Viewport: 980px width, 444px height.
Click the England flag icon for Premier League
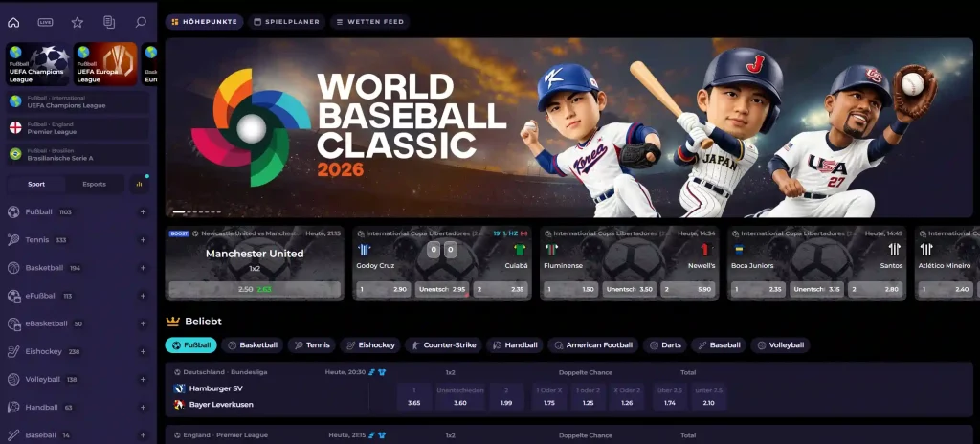(x=15, y=127)
